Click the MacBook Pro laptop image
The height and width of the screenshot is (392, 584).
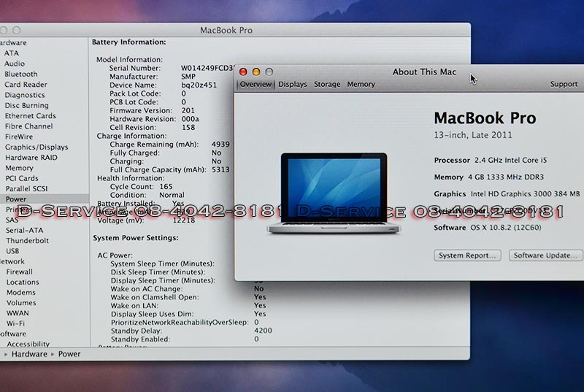(334, 193)
